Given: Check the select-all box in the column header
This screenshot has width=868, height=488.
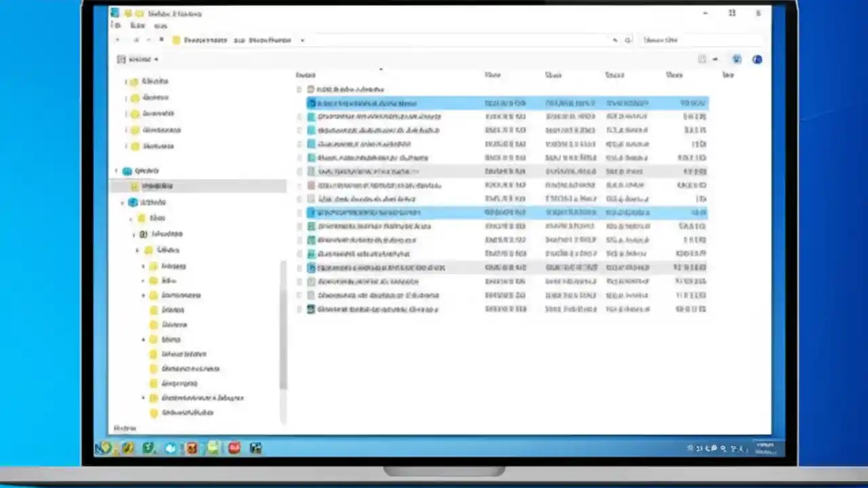Looking at the screenshot, I should click(x=299, y=75).
